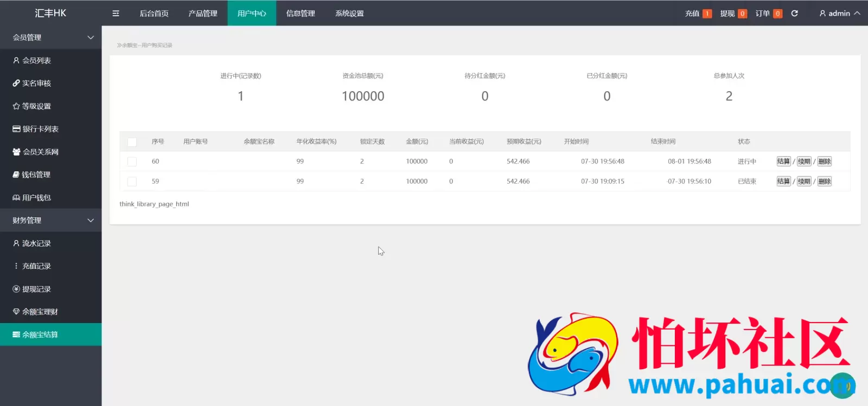The width and height of the screenshot is (868, 406).
Task: Open 余额宝理财 via its diamond icon
Action: click(16, 312)
